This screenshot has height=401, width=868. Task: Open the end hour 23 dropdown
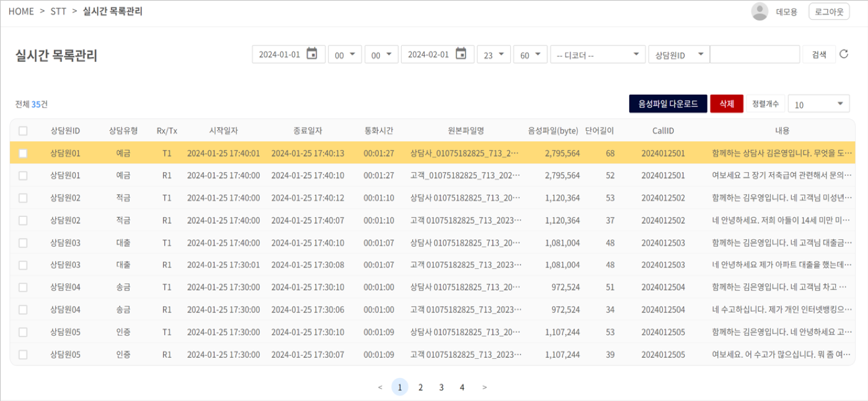494,55
